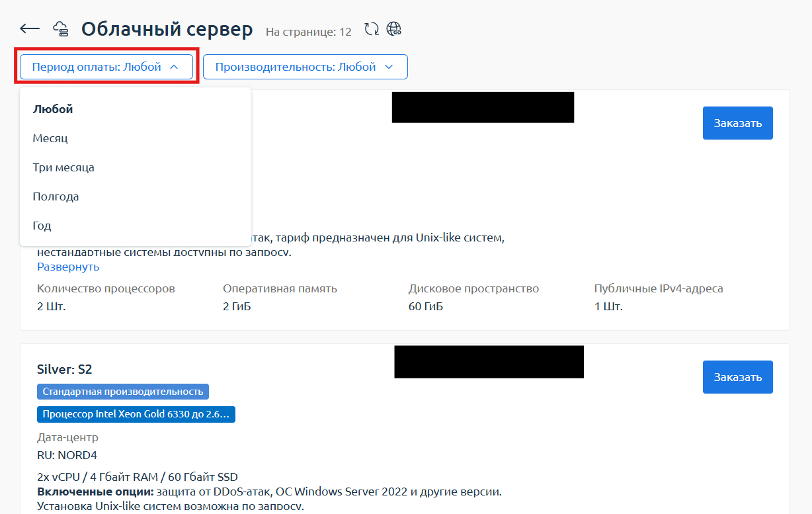Viewport: 812px width, 514px height.
Task: Pick 'Три месяца' from the list
Action: click(x=63, y=167)
